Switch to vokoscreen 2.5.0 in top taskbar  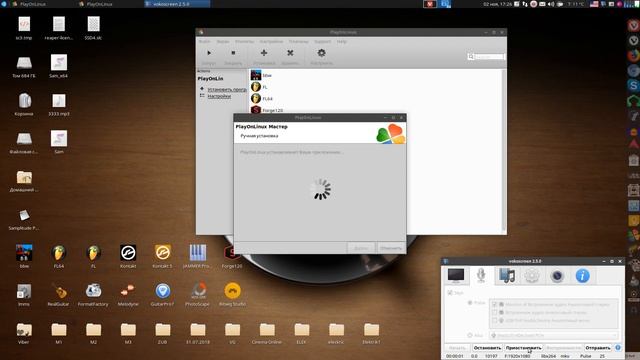tap(177, 4)
